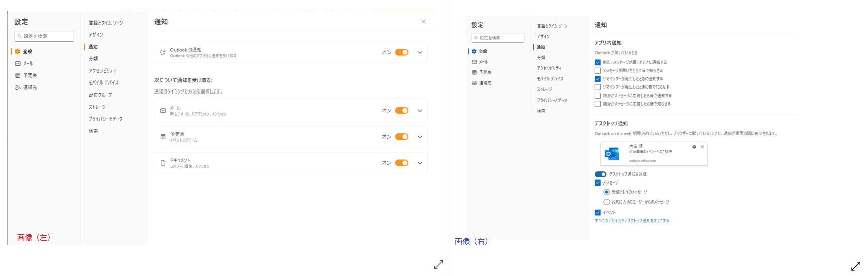The height and width of the screenshot is (276, 868).
Task: Expand the Outlook の通知 chevron
Action: [x=420, y=52]
